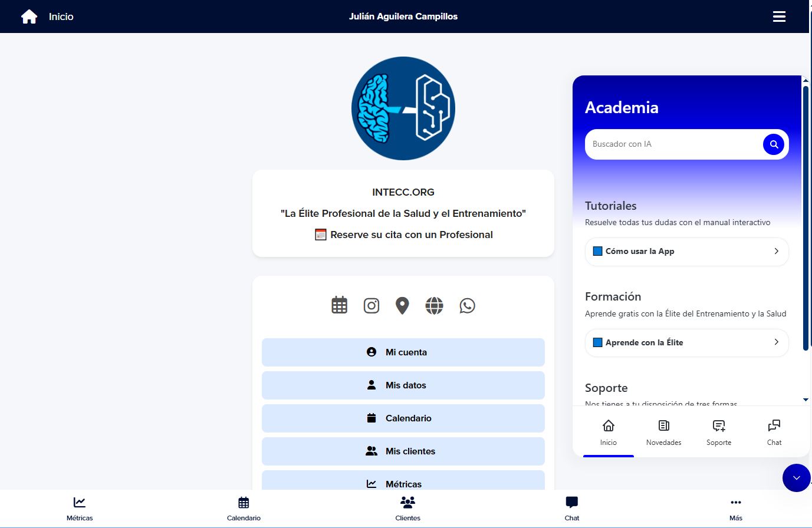
Task: Click the Élite Profesional slogan text
Action: tap(403, 213)
